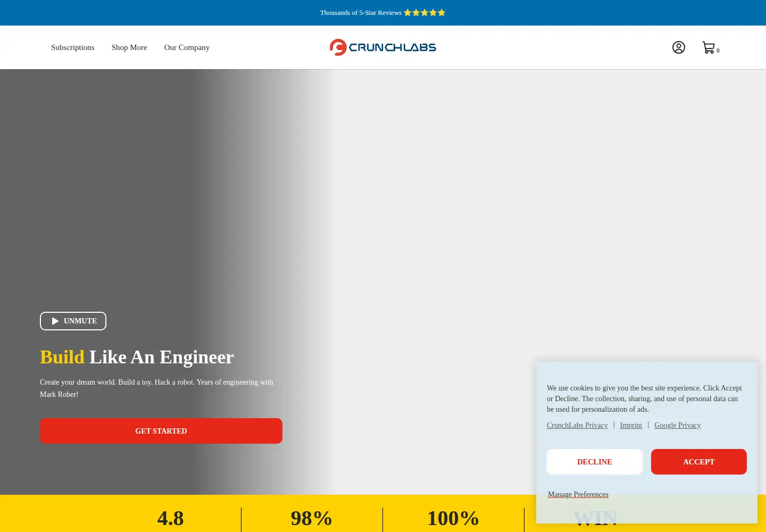The width and height of the screenshot is (766, 532).
Task: Decline cookies in the consent banner
Action: coord(595,462)
